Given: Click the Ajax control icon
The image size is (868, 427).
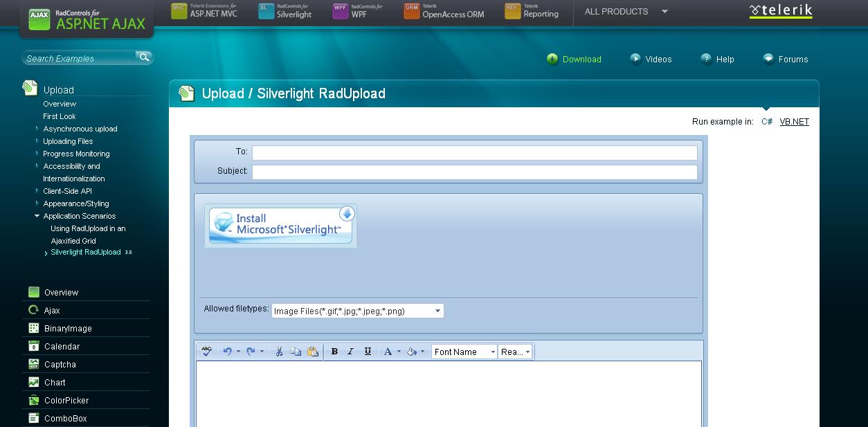Looking at the screenshot, I should tap(33, 310).
